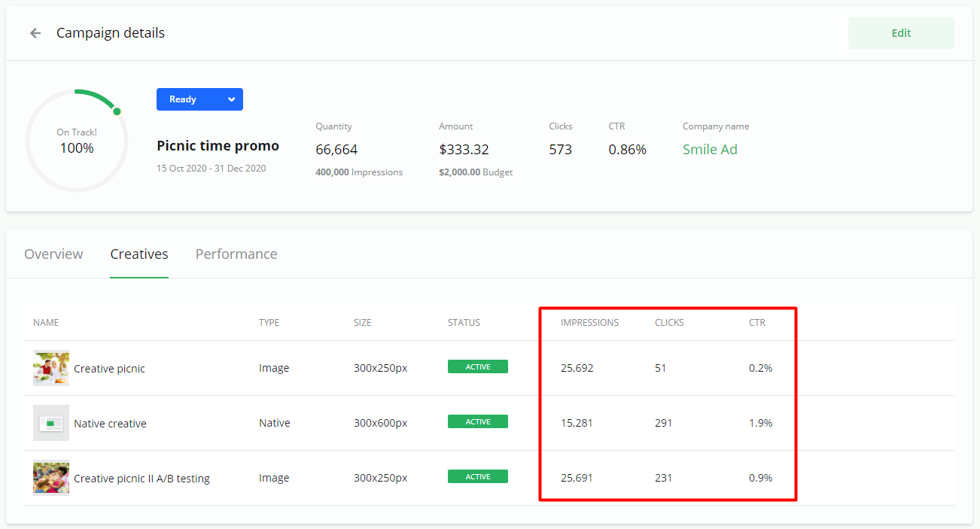Click Active status badge for Native creative
Screen dimensions: 980x529
477,422
